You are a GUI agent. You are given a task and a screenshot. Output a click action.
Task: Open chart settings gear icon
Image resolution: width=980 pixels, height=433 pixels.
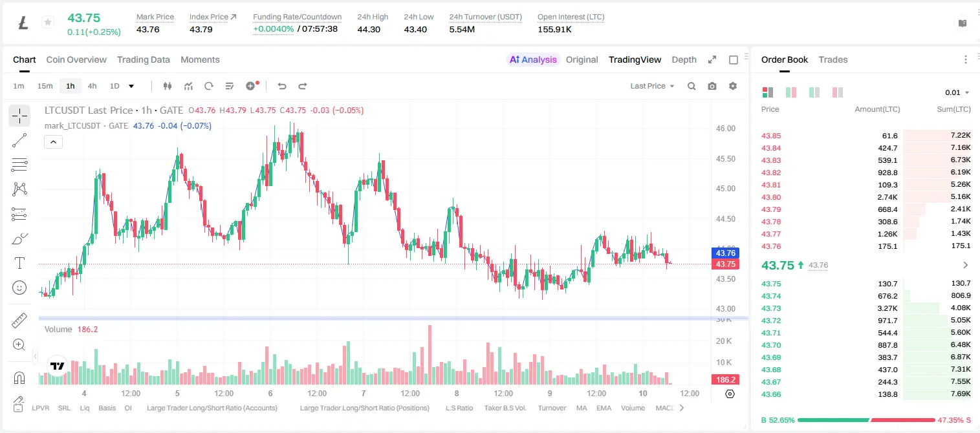point(733,86)
